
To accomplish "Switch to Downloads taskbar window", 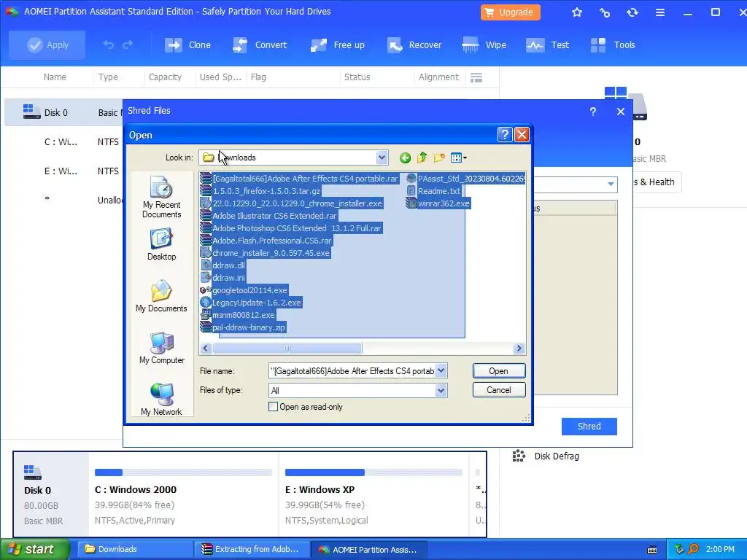I will tap(134, 550).
